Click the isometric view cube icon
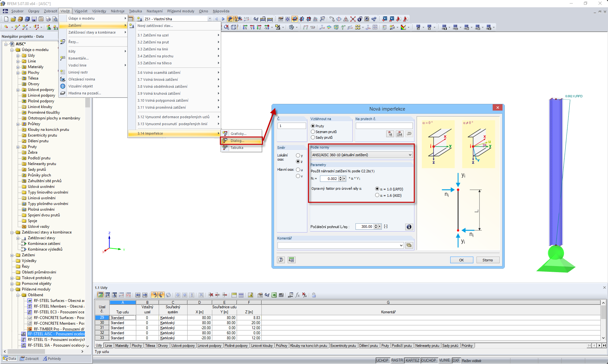Viewport: 608px width, 364px height. (x=234, y=28)
